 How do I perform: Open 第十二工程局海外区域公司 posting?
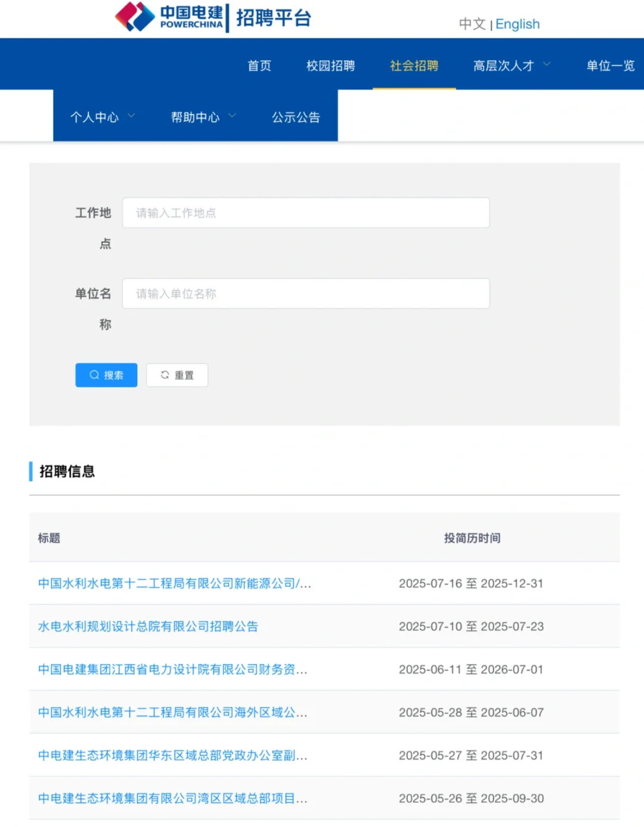(x=173, y=712)
